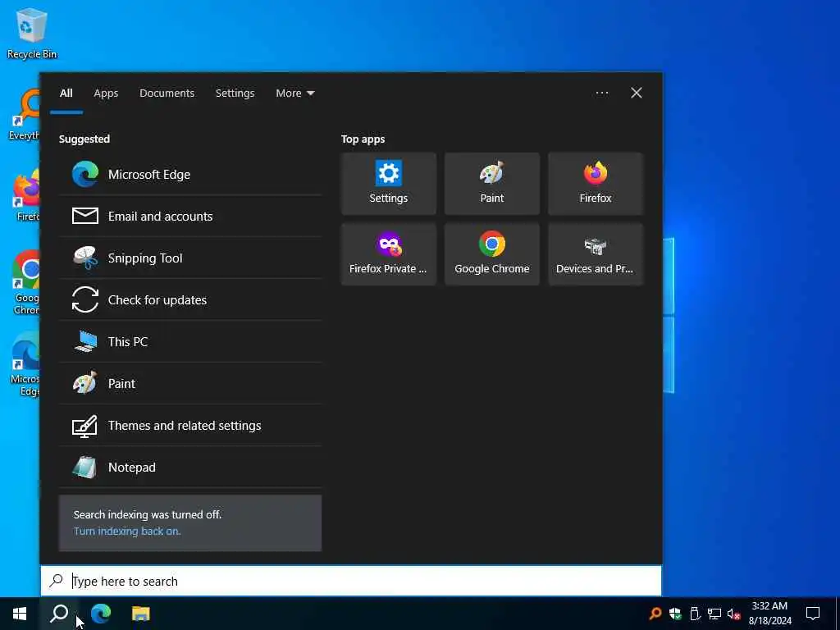Open Microsoft Edge from the taskbar
Image resolution: width=840 pixels, height=630 pixels.
click(x=100, y=614)
